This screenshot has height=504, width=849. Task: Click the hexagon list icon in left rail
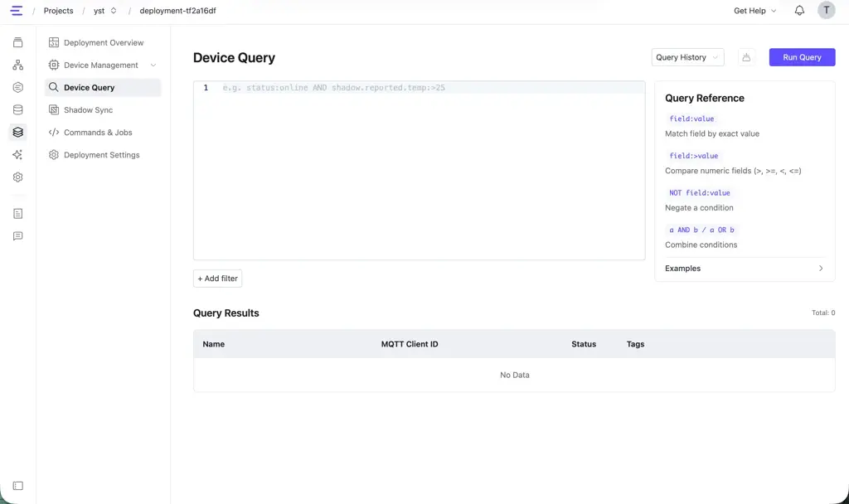[x=18, y=87]
